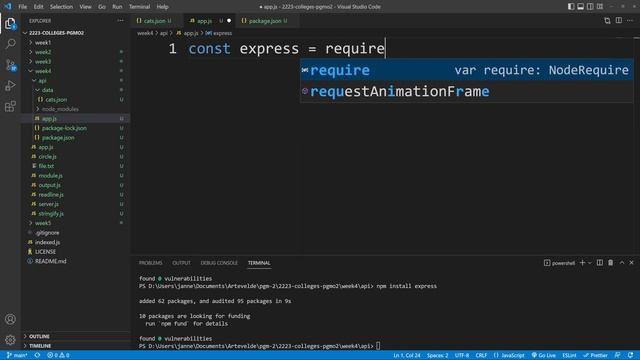Synchronize changes icon in status bar
640x360 pixels.
(x=37, y=355)
